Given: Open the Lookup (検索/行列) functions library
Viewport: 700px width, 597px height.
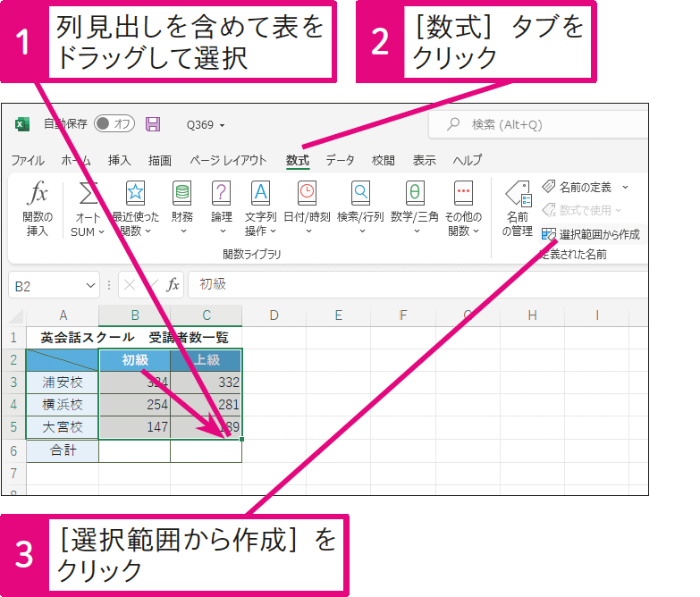Looking at the screenshot, I should click(360, 193).
